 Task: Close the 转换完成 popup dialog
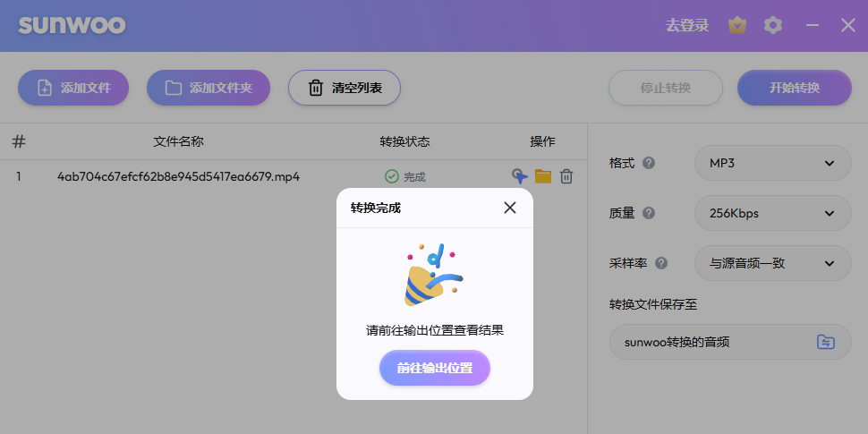pos(510,208)
